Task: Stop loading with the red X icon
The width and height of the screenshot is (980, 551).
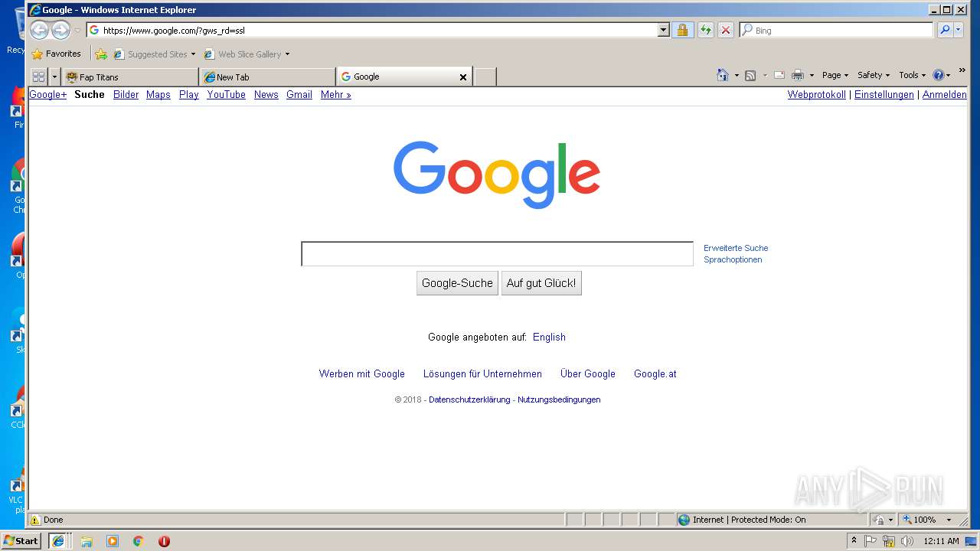Action: coord(726,30)
